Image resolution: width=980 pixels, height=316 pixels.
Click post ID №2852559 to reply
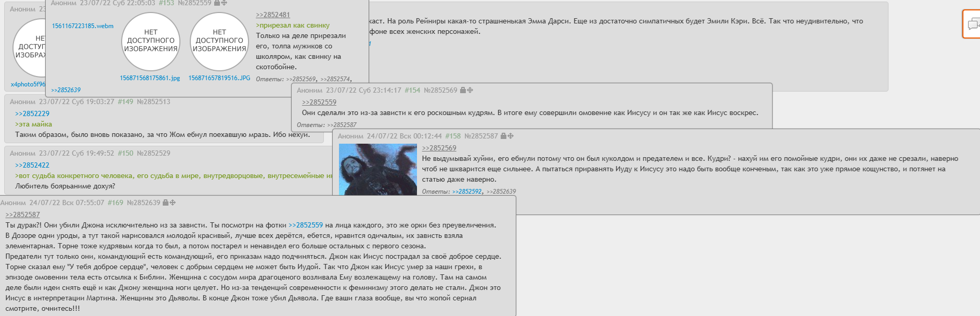point(194,3)
